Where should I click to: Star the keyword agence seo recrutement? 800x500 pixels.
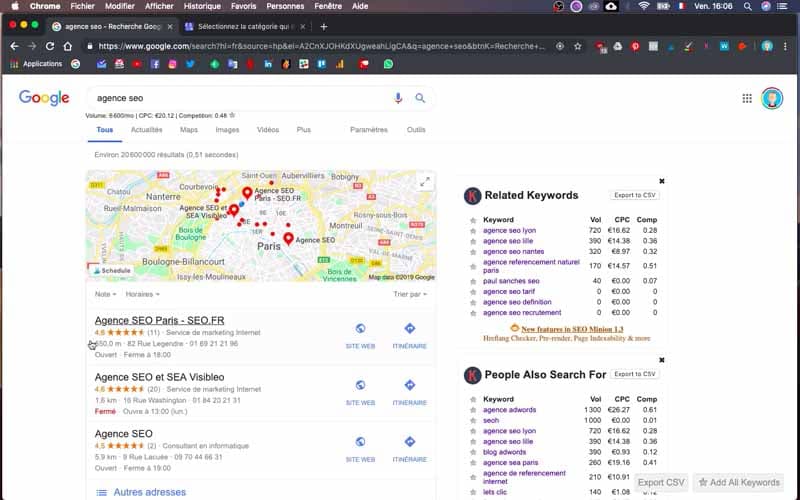(473, 313)
